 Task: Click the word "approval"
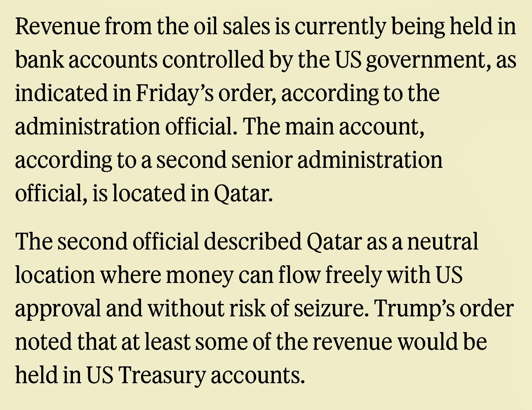[x=57, y=309]
